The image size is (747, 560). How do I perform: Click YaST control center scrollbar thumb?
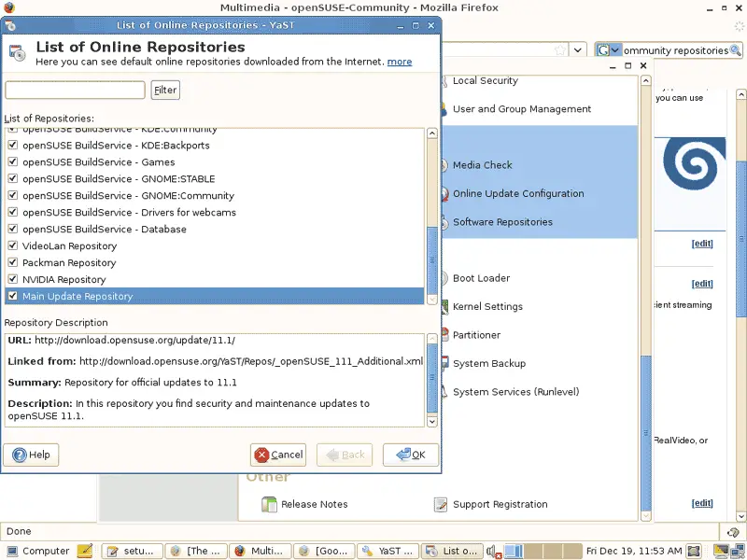[646, 432]
